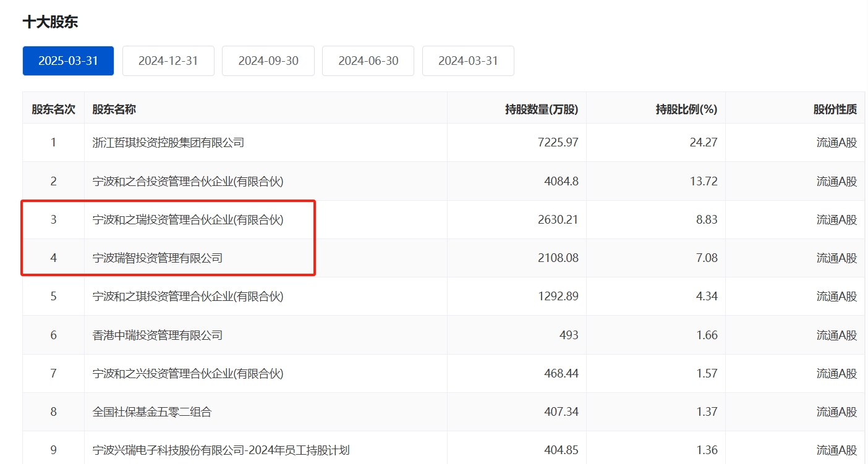This screenshot has width=868, height=464.
Task: Click the share count 468.44
Action: pos(561,374)
